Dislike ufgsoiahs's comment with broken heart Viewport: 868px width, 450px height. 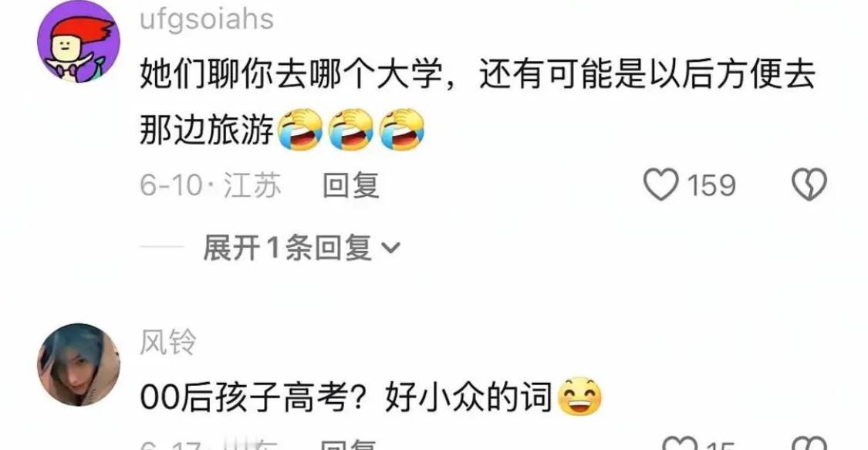pyautogui.click(x=809, y=184)
